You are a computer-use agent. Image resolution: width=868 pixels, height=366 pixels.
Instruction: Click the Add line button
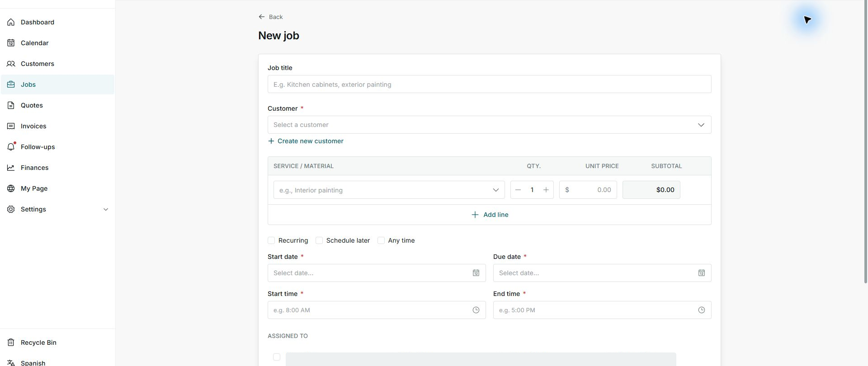tap(490, 215)
